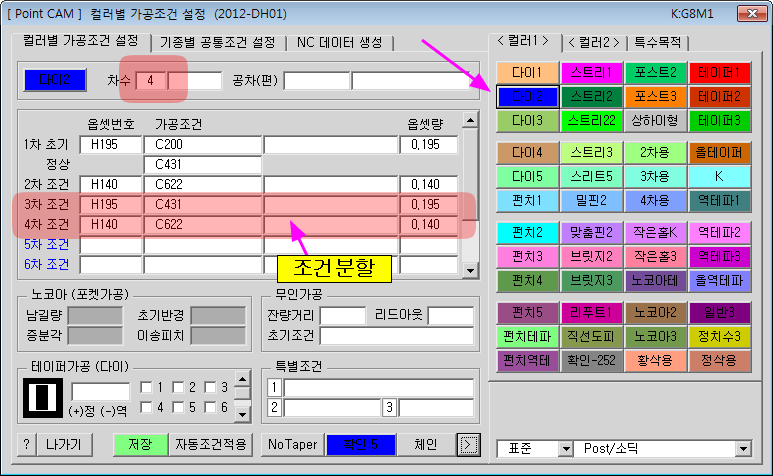
Task: Click the ? help button
Action: pyautogui.click(x=27, y=445)
